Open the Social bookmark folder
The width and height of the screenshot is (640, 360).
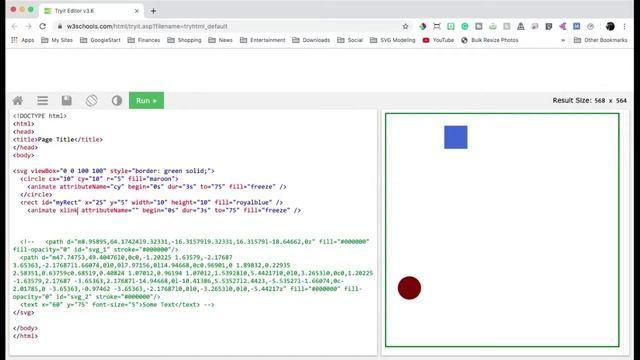coord(350,40)
